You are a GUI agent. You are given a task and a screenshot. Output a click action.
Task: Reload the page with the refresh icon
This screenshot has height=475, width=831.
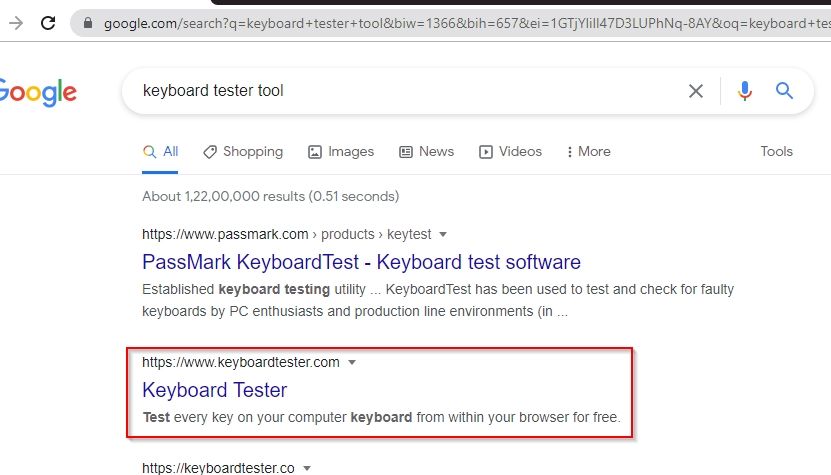(x=48, y=23)
